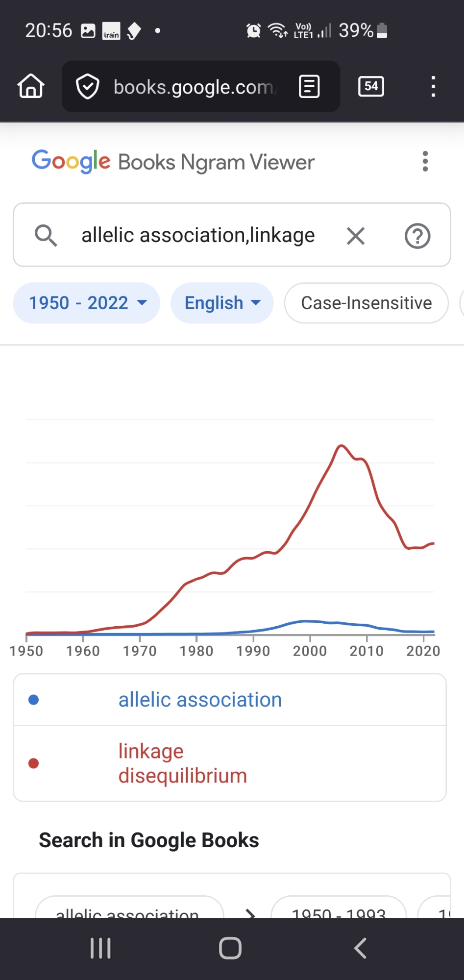464x980 pixels.
Task: Open the 1950 - 2022 year range dropdown
Action: 87,303
